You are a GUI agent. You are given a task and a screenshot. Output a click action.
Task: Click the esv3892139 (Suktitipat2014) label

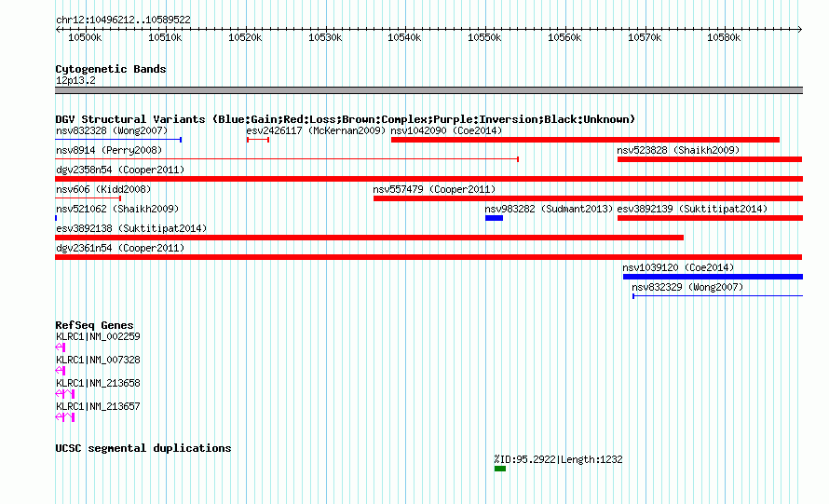[692, 209]
